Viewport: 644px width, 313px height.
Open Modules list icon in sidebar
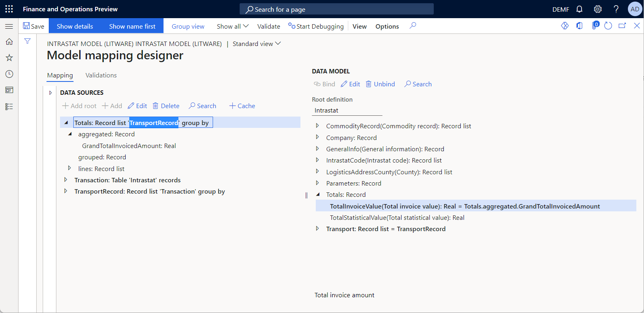coord(9,106)
